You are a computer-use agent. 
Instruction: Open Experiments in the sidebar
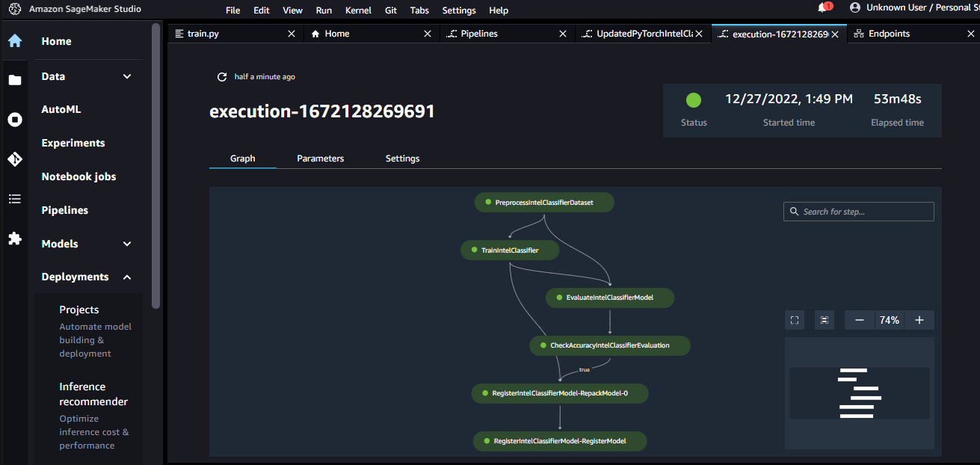(73, 143)
